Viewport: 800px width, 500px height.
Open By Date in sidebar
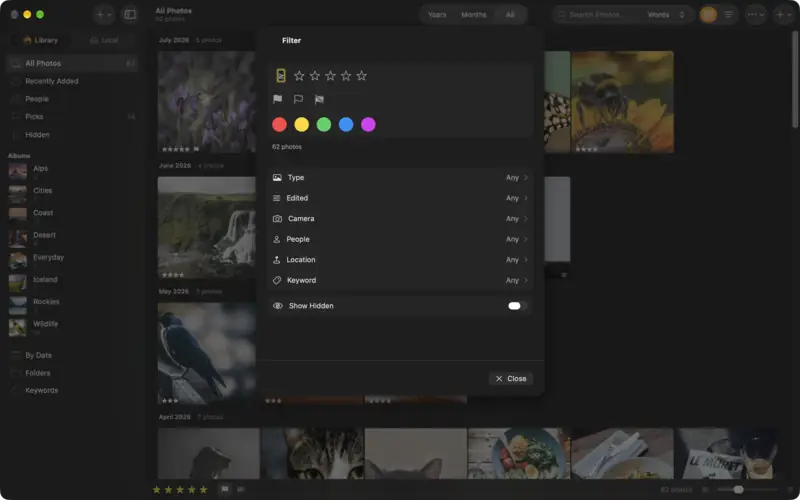(72, 355)
